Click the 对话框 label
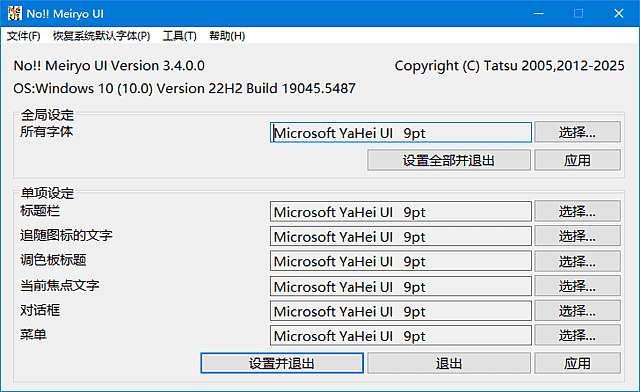The image size is (640, 392). coord(40,310)
